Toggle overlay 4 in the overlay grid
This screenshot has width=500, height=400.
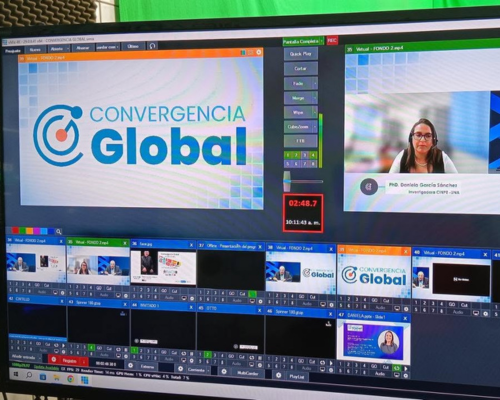pyautogui.click(x=313, y=155)
